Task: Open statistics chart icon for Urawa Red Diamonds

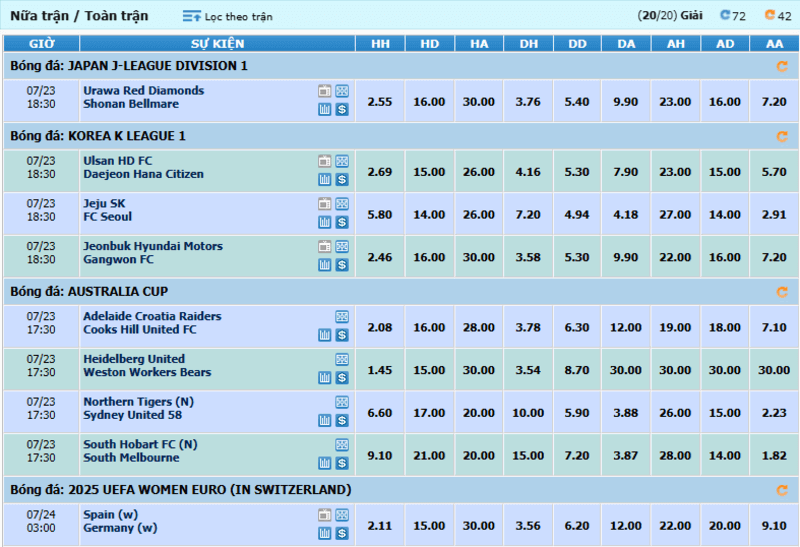Action: [324, 109]
